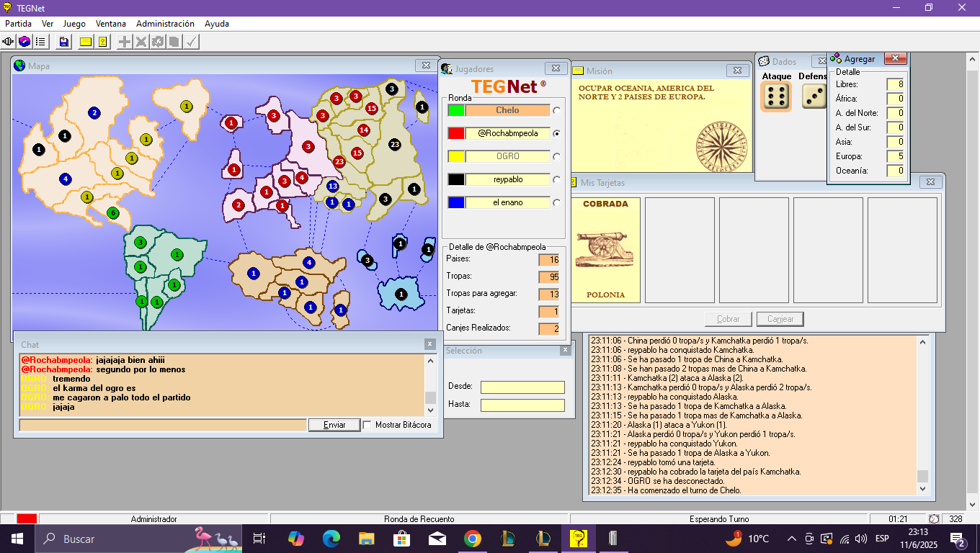Click the chat scrollbar down arrow

[x=430, y=410]
